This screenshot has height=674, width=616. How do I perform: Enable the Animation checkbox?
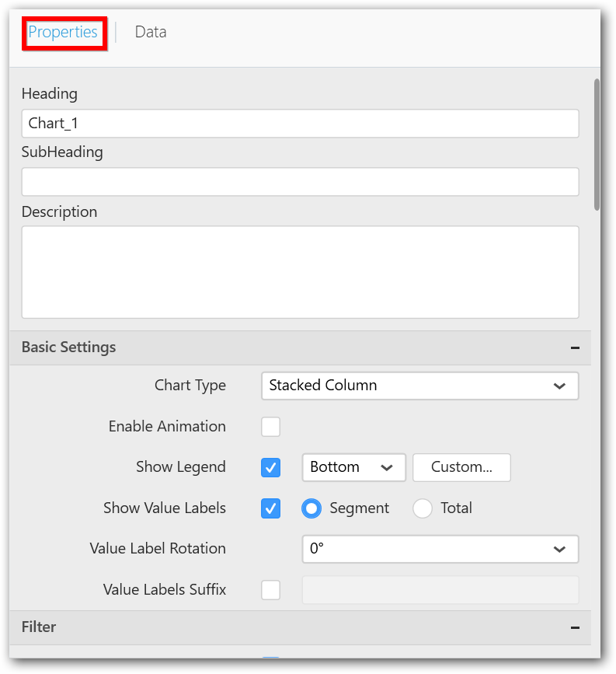coord(270,427)
